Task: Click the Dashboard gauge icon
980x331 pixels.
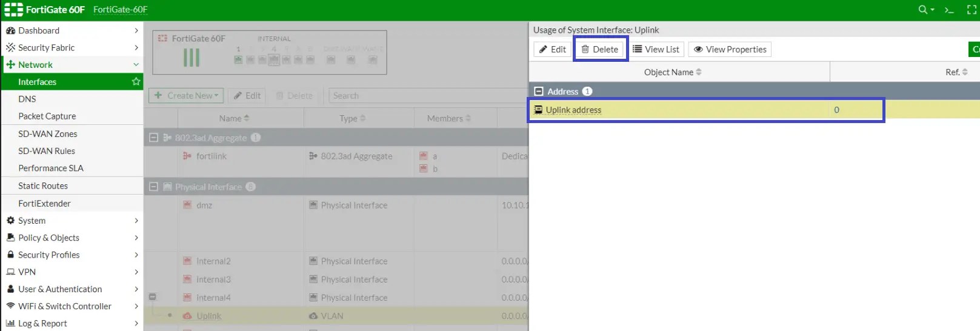Action: pos(10,30)
